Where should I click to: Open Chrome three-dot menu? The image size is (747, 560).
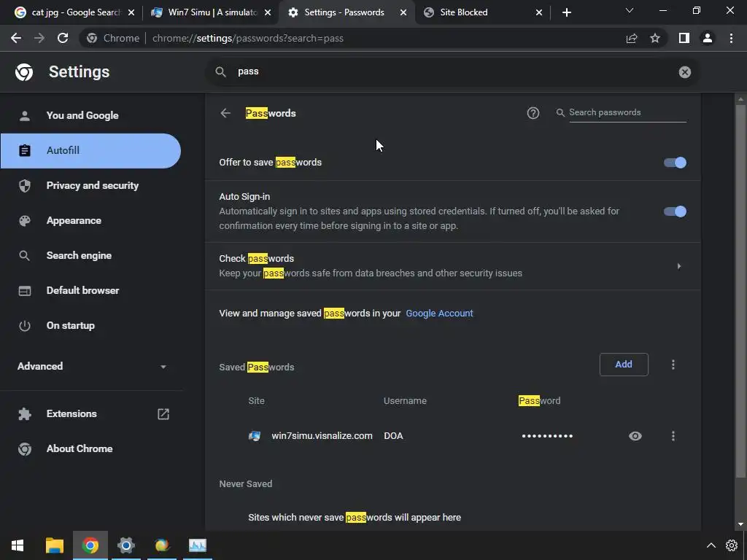[x=731, y=38]
